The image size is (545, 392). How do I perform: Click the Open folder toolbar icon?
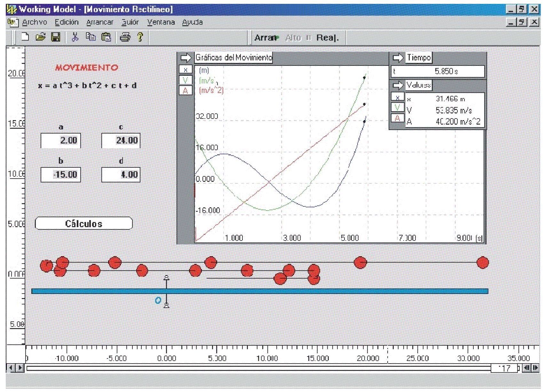[41, 37]
